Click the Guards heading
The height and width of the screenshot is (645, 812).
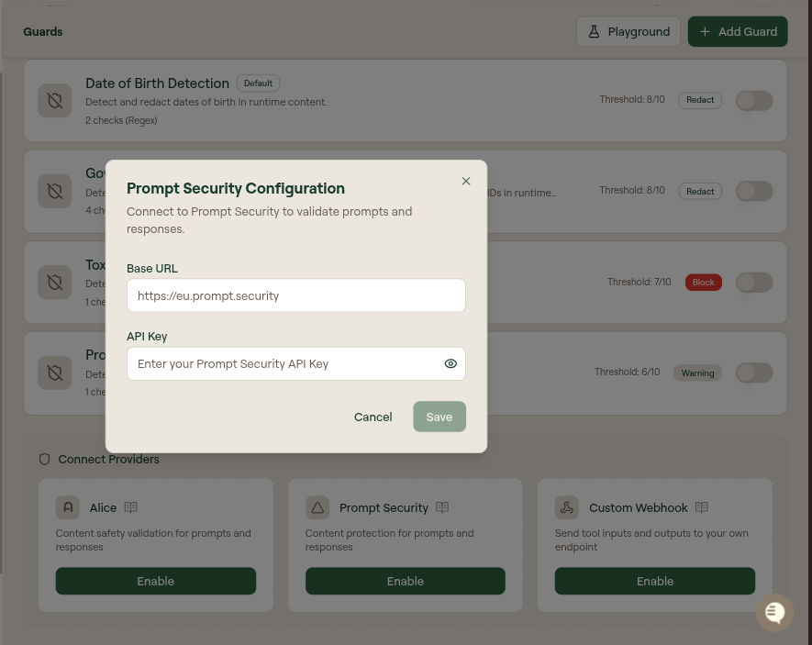pos(43,31)
